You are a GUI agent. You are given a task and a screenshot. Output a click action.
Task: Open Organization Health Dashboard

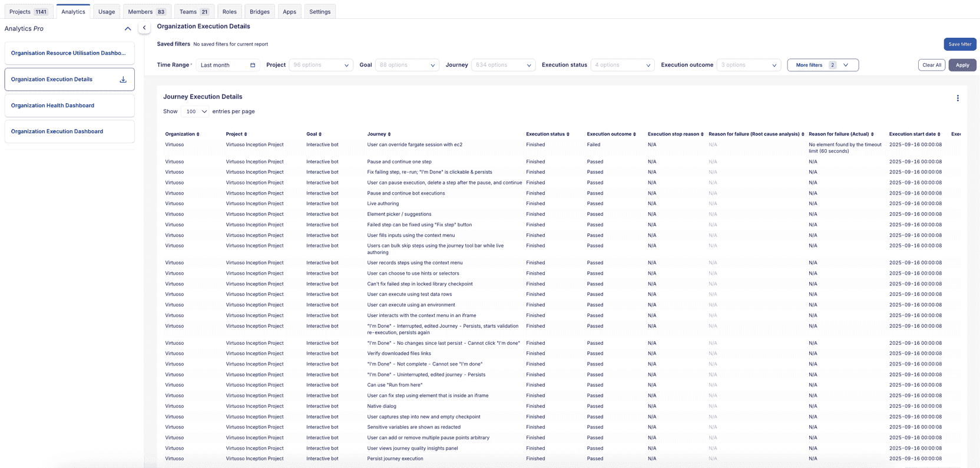(x=69, y=106)
